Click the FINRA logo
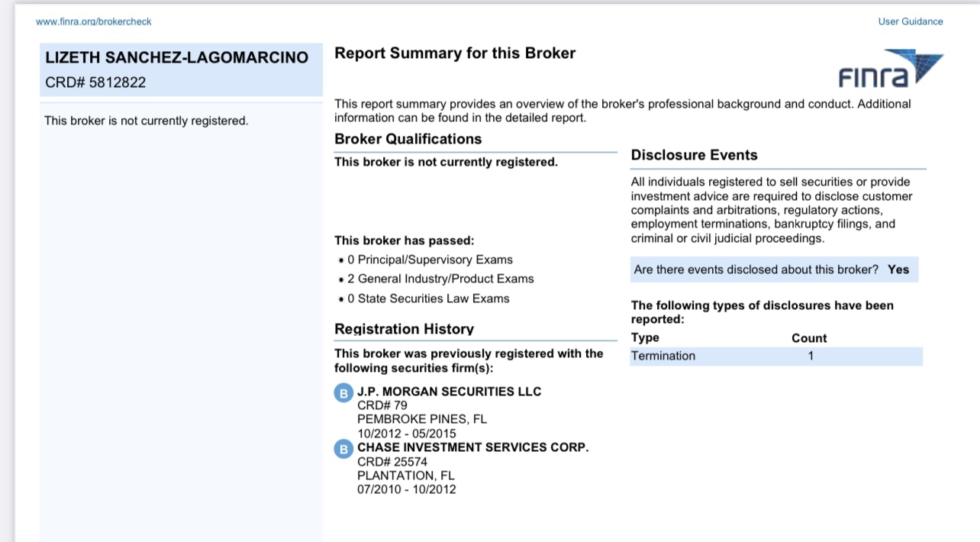980x542 pixels. click(891, 69)
